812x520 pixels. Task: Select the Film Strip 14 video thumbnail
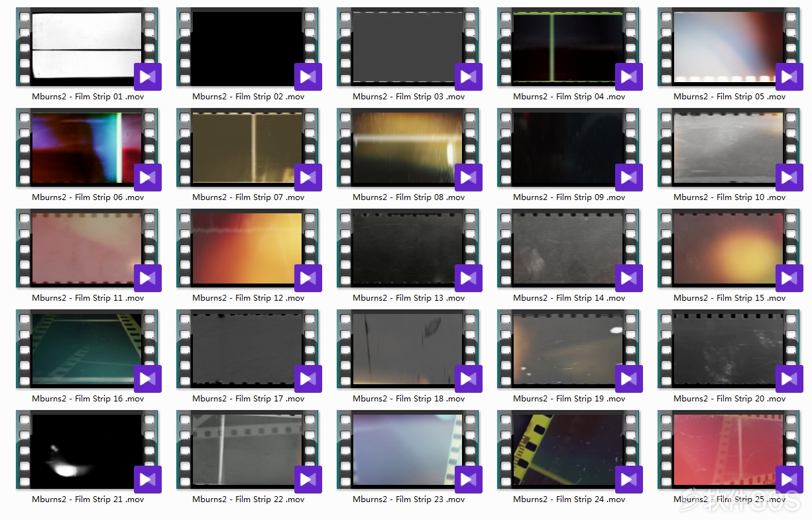pyautogui.click(x=569, y=248)
